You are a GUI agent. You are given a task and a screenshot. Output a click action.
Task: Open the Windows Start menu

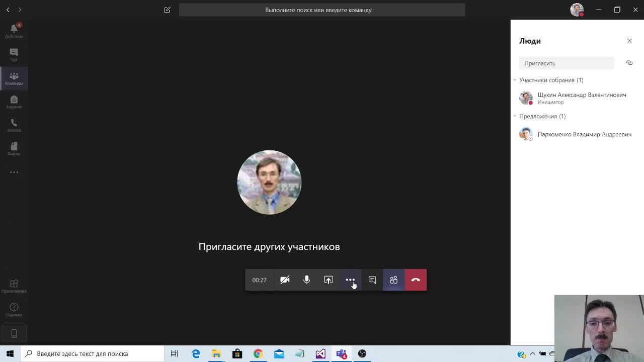click(10, 353)
